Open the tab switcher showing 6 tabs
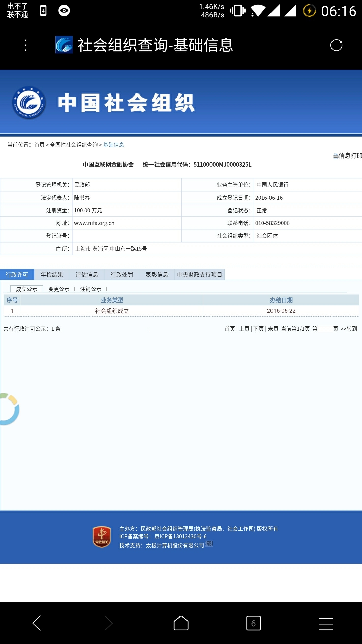This screenshot has height=644, width=362. [253, 623]
